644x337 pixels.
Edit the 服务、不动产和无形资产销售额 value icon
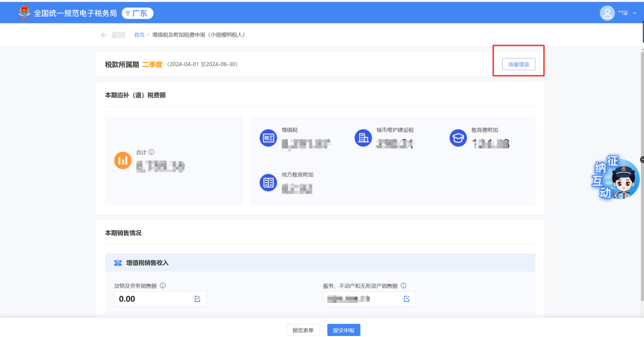click(406, 299)
